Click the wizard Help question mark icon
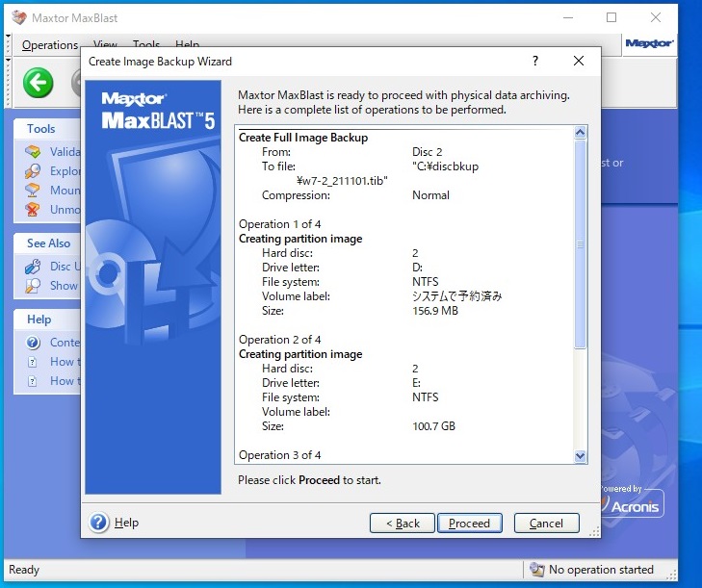Viewport: 702px width, 588px height. tap(99, 523)
